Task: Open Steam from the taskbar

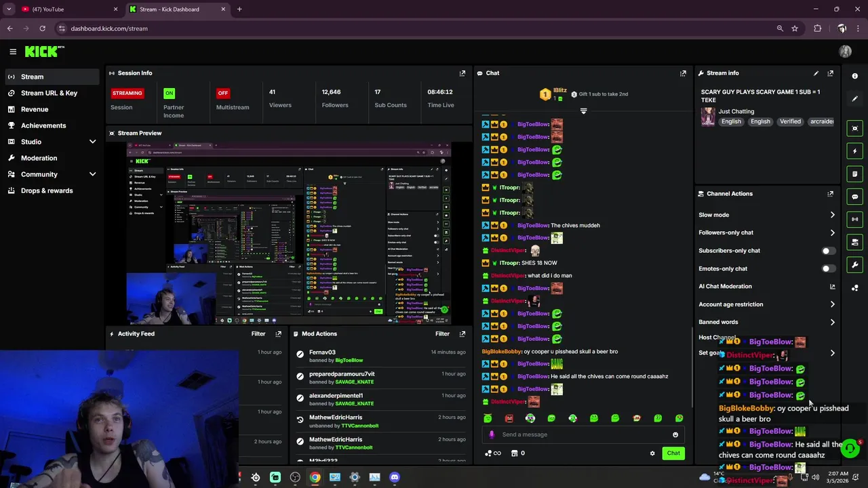Action: [x=256, y=477]
